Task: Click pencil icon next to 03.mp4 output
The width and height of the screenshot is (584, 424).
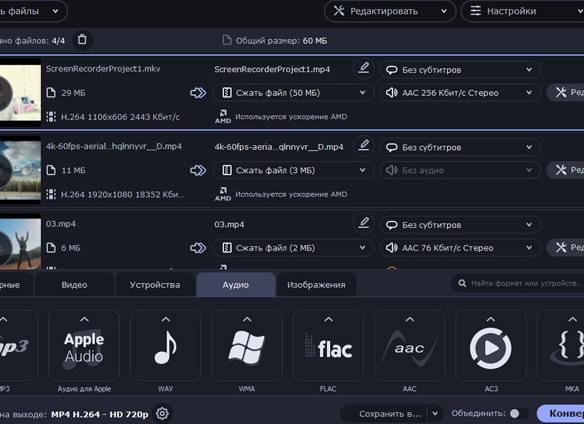Action: [x=364, y=223]
